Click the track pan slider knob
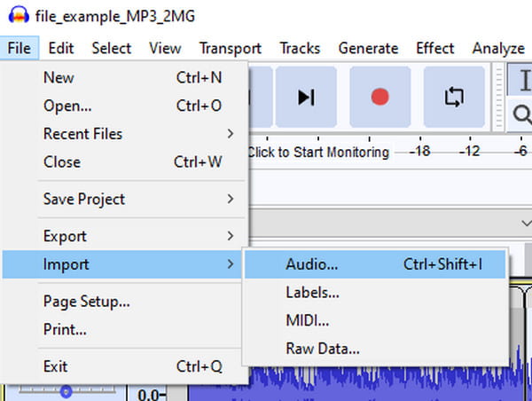The width and height of the screenshot is (532, 401). (66, 390)
